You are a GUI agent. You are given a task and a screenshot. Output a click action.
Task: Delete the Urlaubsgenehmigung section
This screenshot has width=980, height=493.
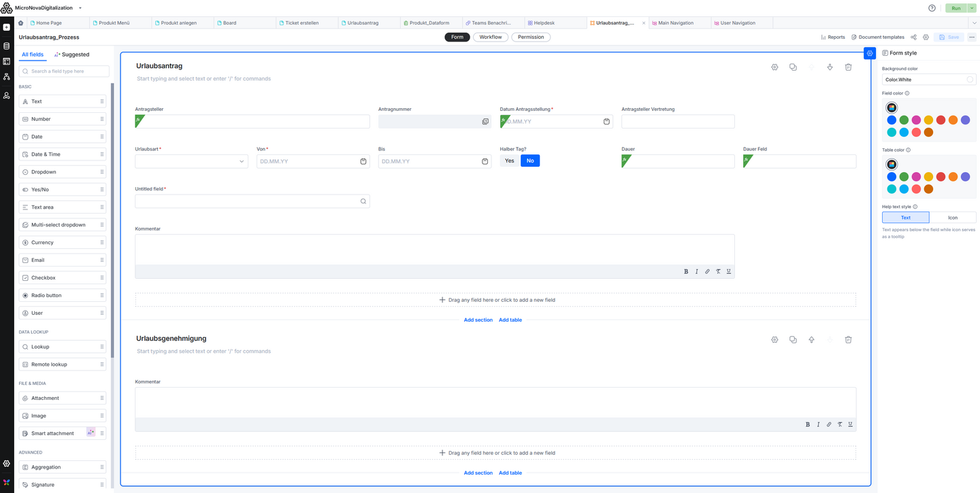(x=848, y=339)
